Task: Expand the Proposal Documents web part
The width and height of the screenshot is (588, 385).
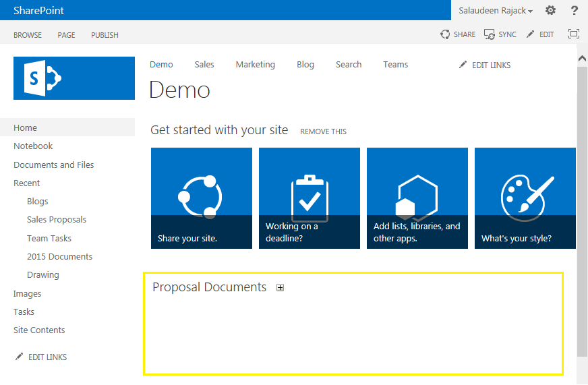Action: point(280,287)
